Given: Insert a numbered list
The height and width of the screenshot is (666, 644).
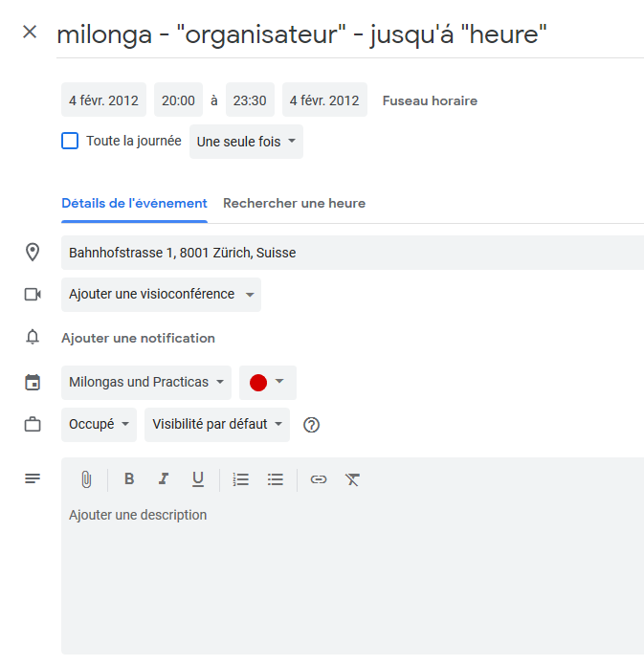Looking at the screenshot, I should tap(241, 479).
